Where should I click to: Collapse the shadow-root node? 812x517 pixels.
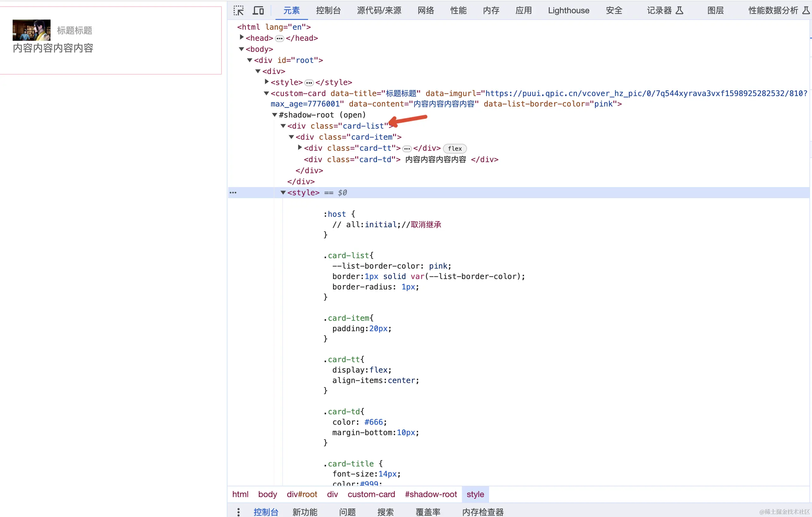pos(275,115)
